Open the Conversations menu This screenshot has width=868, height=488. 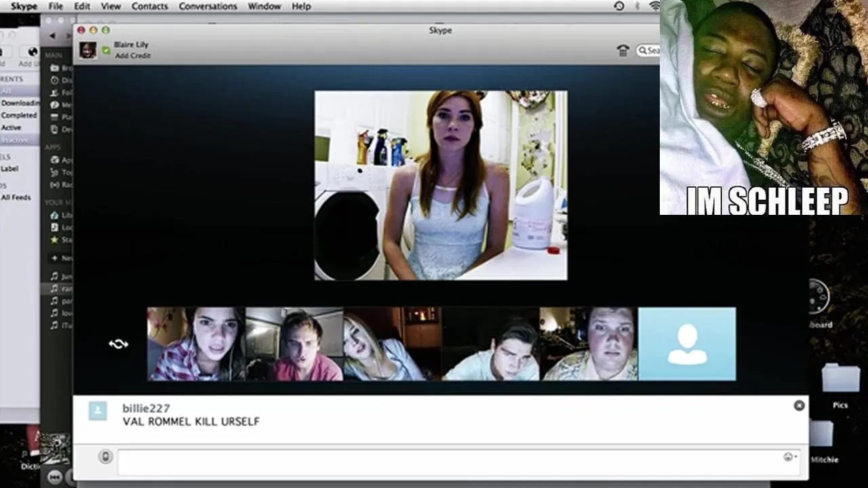(208, 6)
